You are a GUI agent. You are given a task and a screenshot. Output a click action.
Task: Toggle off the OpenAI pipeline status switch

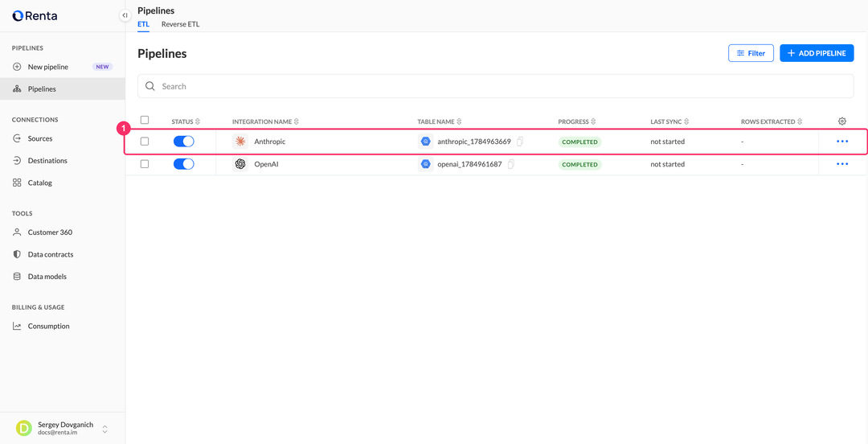coord(184,164)
